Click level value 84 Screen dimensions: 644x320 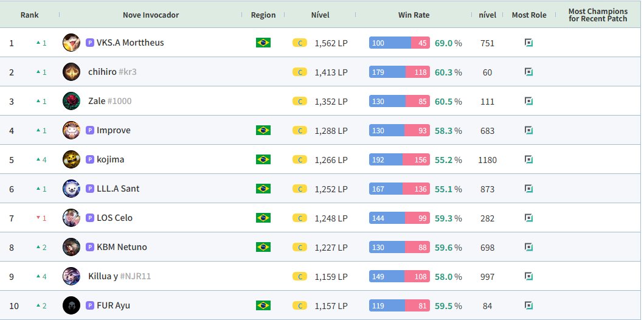coord(488,305)
